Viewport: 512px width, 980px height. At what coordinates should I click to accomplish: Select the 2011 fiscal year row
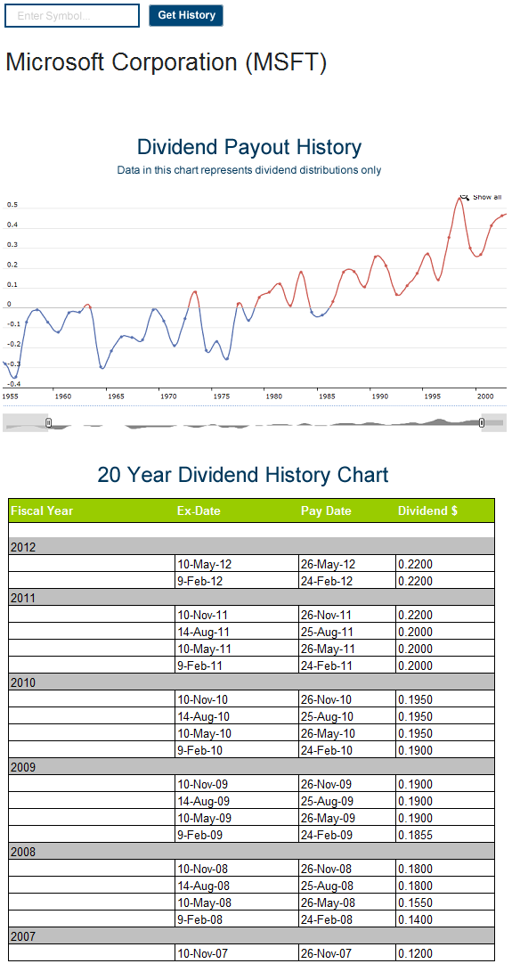252,598
